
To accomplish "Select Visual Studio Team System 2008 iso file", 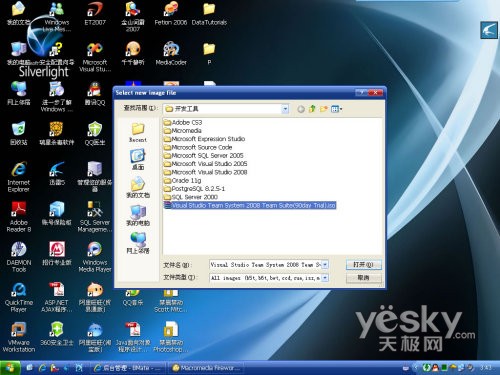I will [250, 205].
